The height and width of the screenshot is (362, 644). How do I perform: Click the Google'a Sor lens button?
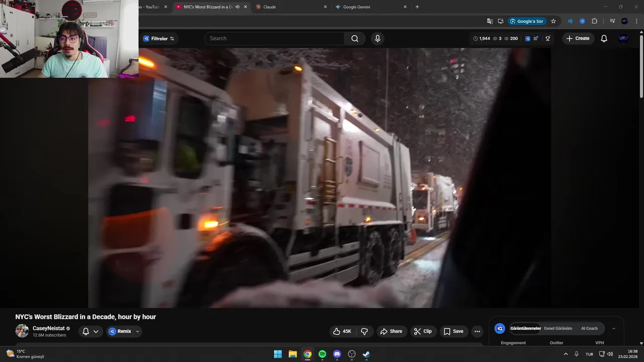click(527, 21)
